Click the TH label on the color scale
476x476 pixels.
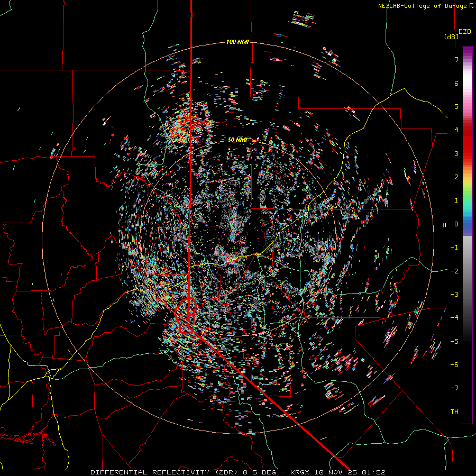454,412
